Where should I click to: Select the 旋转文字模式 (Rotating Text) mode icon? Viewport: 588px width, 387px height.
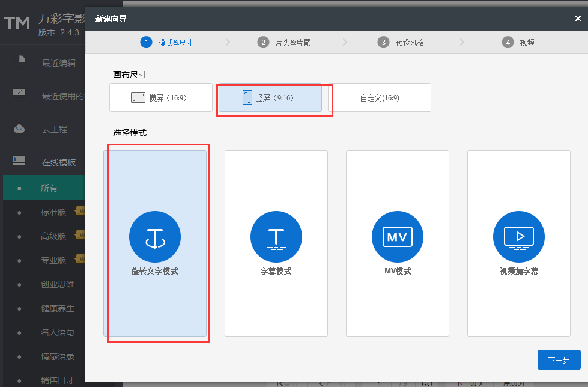click(x=154, y=237)
